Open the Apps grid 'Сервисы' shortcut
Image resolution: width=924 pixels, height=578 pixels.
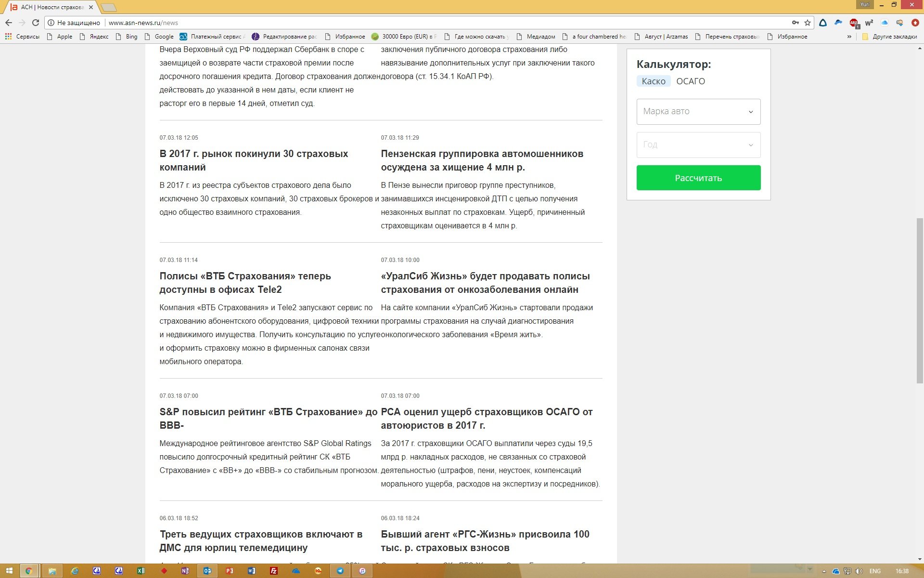(x=22, y=37)
